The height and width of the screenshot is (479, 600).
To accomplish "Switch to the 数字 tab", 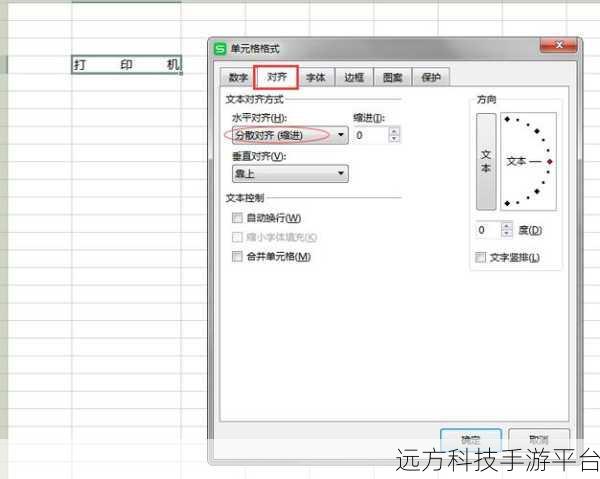I will (x=238, y=78).
